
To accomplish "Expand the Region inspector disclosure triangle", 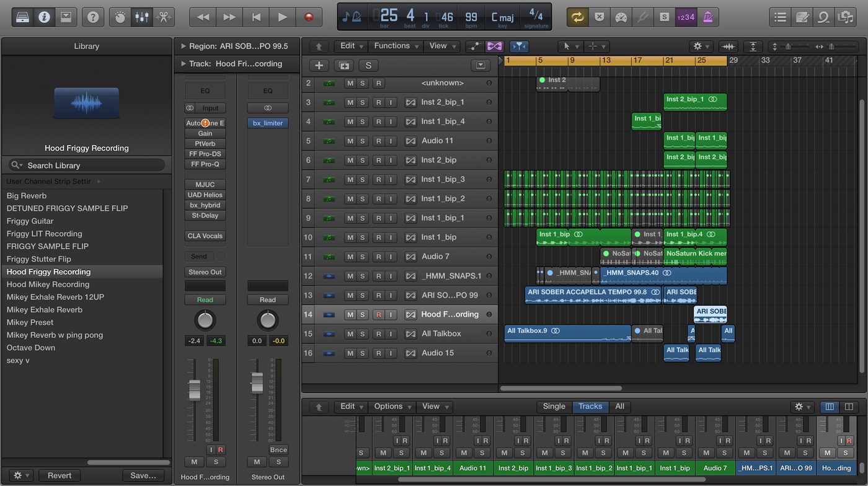I will [x=183, y=46].
